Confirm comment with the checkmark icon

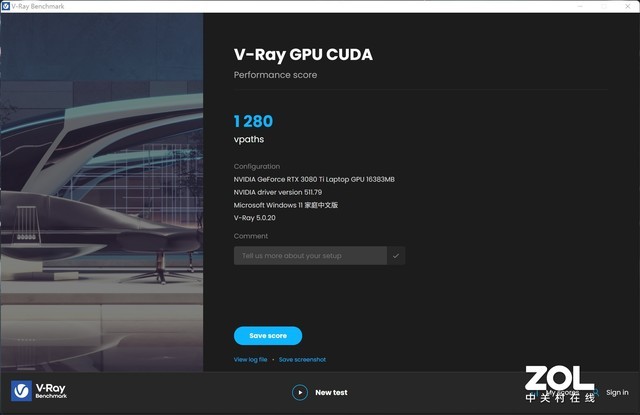[x=396, y=256]
